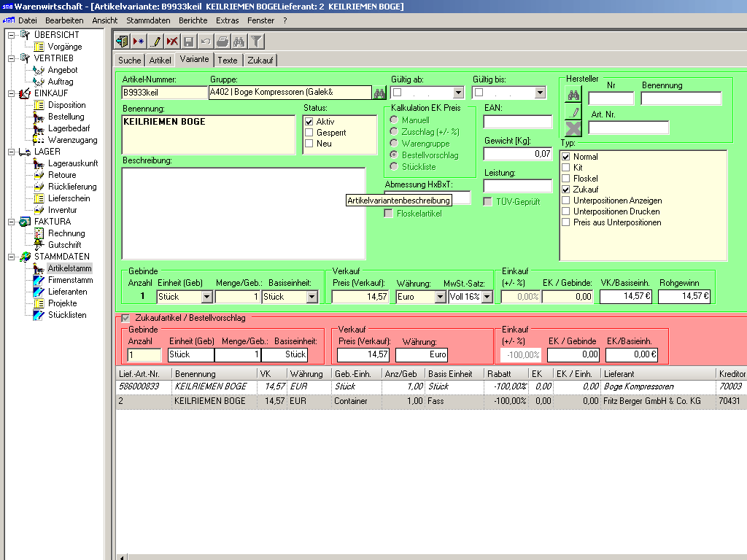
Task: Check the Gesperrt status checkbox
Action: (309, 133)
